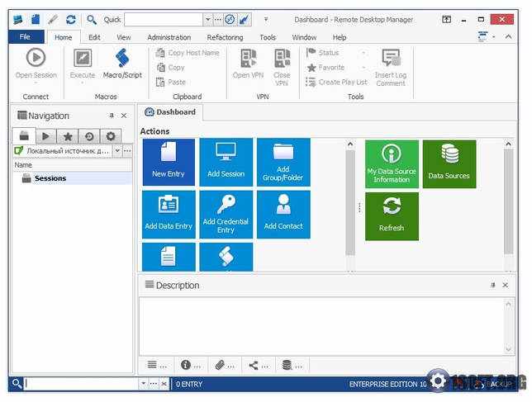Click the refresh icon in quick access toolbar
This screenshot has width=532, height=402.
pos(70,20)
